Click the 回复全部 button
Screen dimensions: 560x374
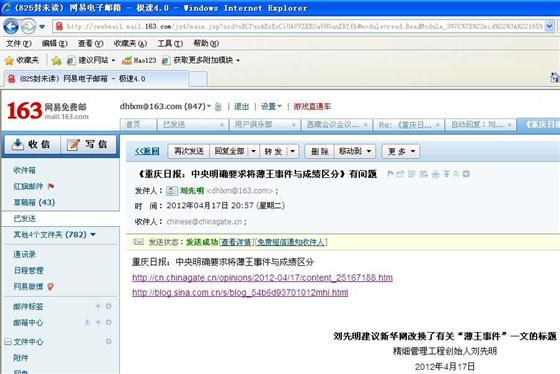(x=229, y=151)
